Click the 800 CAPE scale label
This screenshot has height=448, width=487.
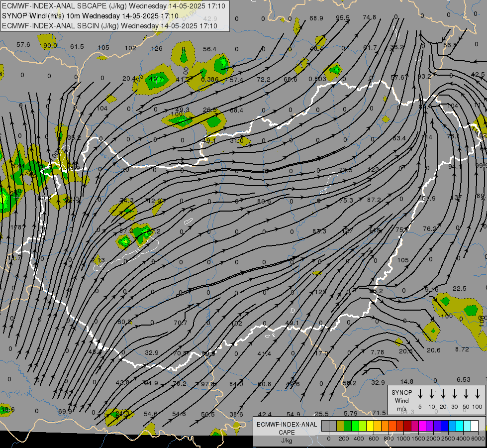(389, 439)
